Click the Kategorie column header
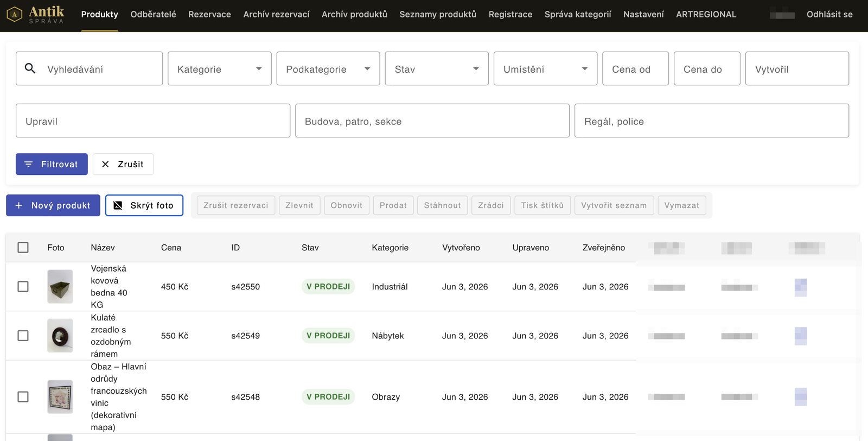The width and height of the screenshot is (868, 441). (x=390, y=248)
